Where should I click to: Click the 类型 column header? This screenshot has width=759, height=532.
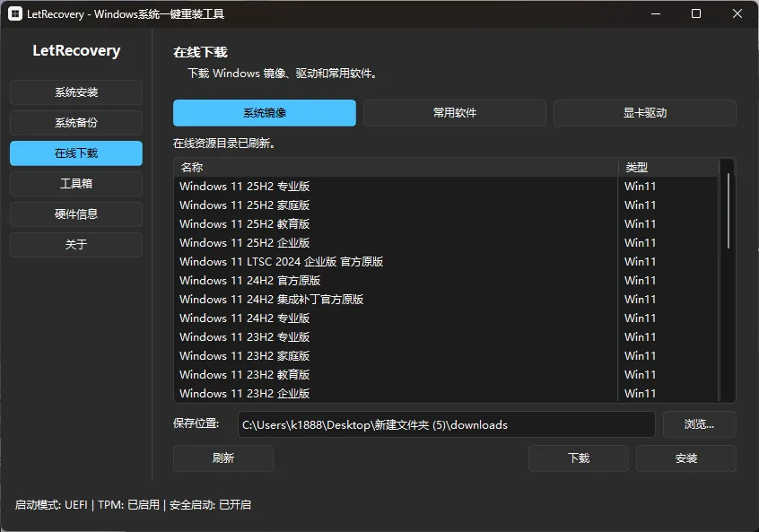click(668, 168)
